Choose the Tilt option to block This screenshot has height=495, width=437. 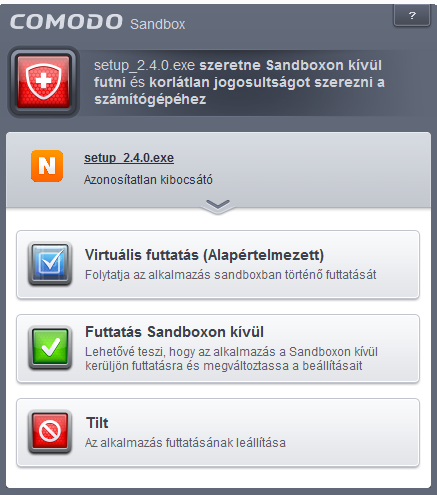(x=218, y=433)
